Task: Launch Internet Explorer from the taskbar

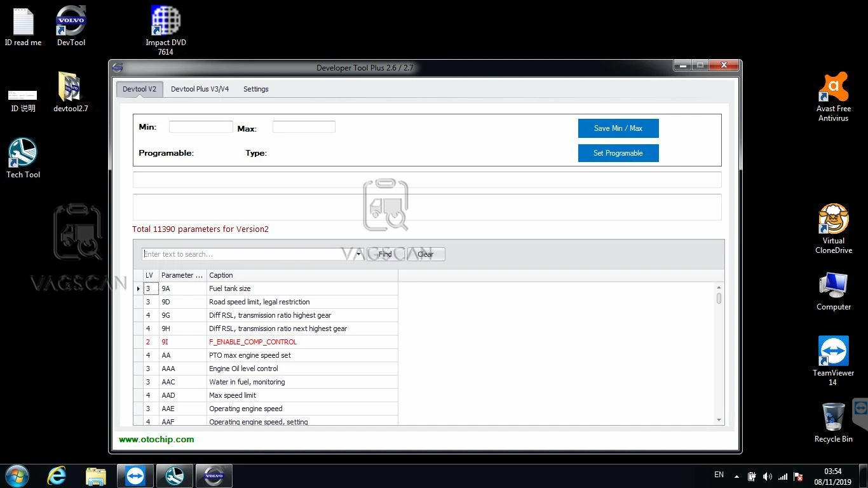Action: [x=57, y=475]
